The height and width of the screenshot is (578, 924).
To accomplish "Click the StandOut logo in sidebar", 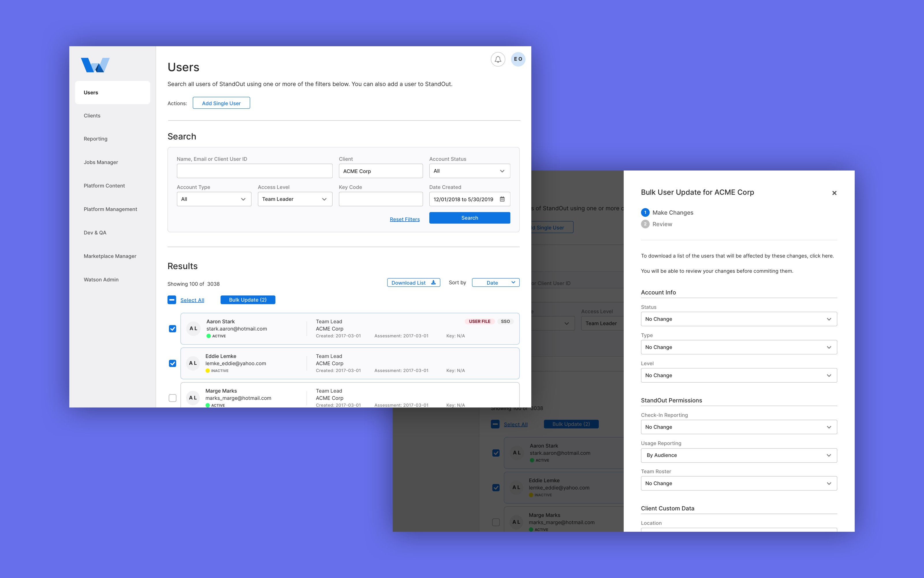I will [x=95, y=65].
